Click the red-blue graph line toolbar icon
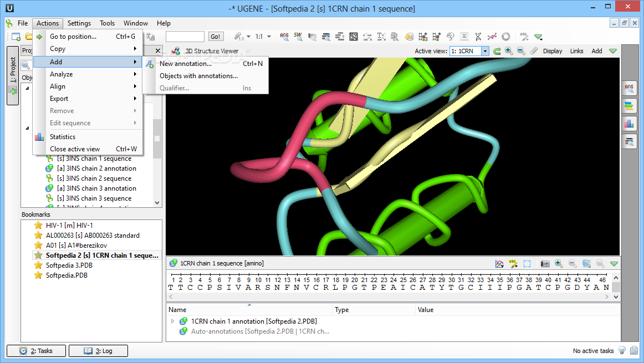The width and height of the screenshot is (644, 363). point(492,37)
